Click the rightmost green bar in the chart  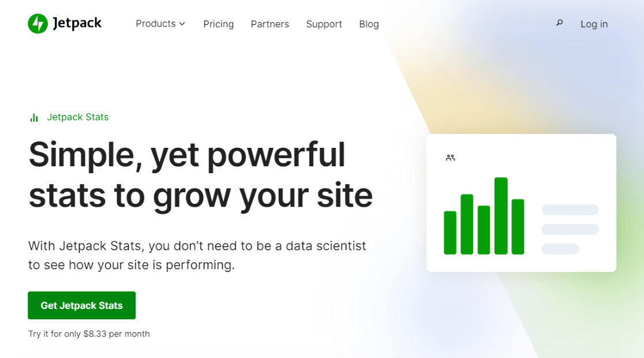click(x=518, y=226)
